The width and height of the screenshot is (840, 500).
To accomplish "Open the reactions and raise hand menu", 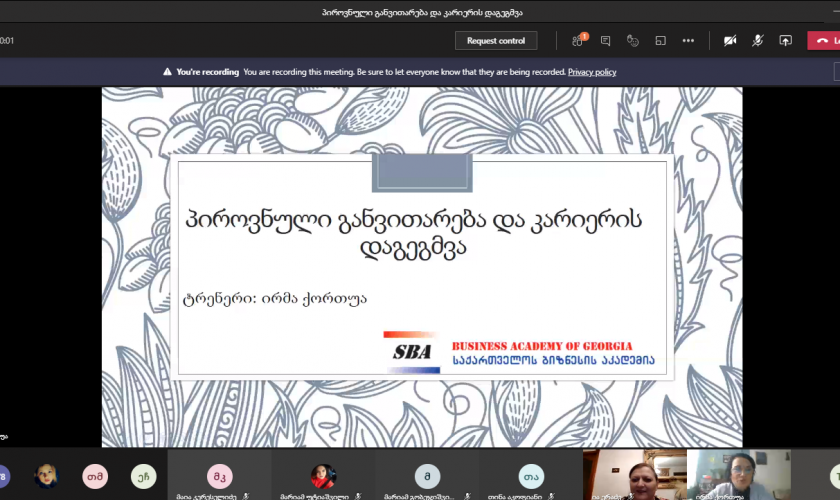I will 632,41.
